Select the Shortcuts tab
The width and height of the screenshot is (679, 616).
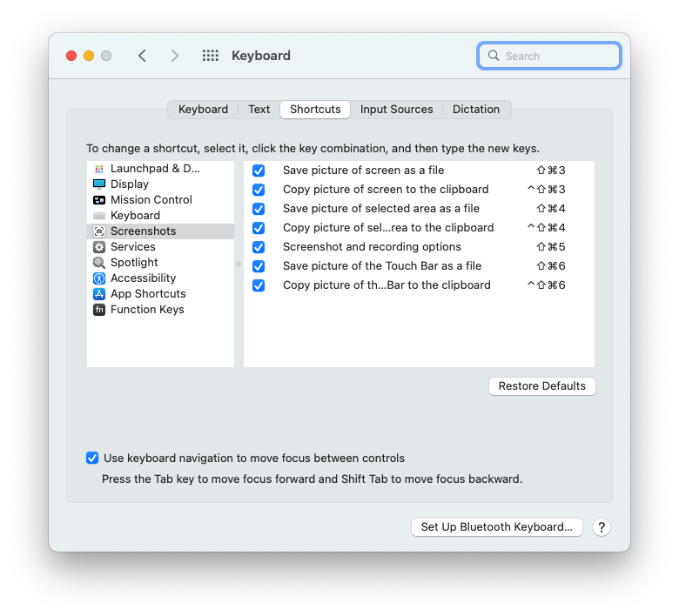pos(315,110)
